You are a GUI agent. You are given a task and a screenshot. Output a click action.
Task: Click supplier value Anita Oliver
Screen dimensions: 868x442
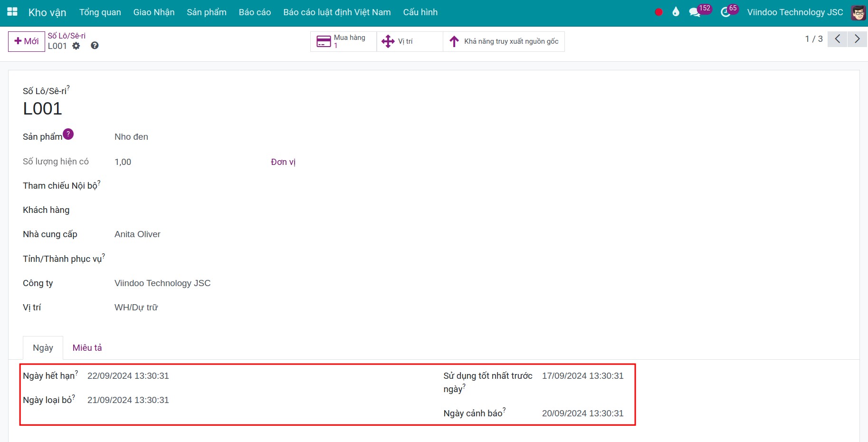[x=137, y=234]
